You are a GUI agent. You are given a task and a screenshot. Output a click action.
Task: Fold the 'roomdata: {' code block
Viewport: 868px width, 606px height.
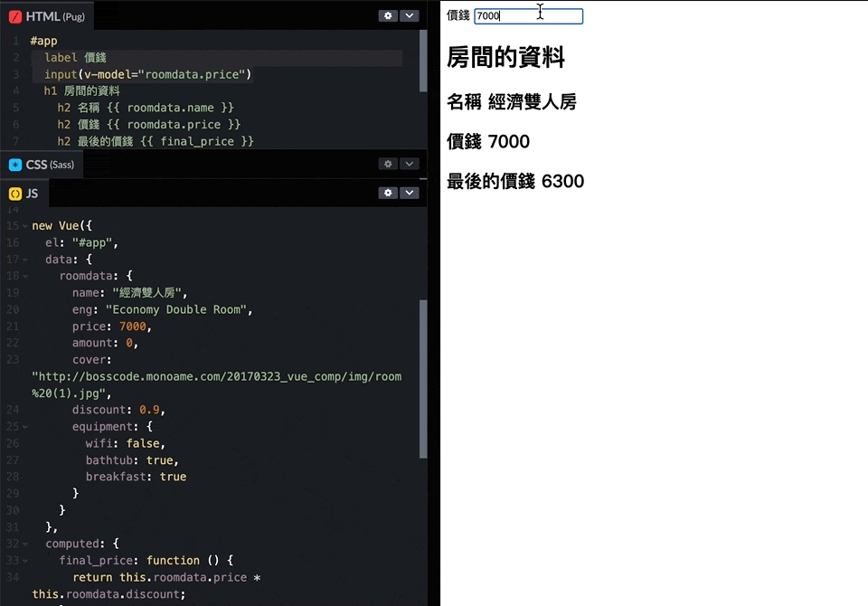click(25, 276)
